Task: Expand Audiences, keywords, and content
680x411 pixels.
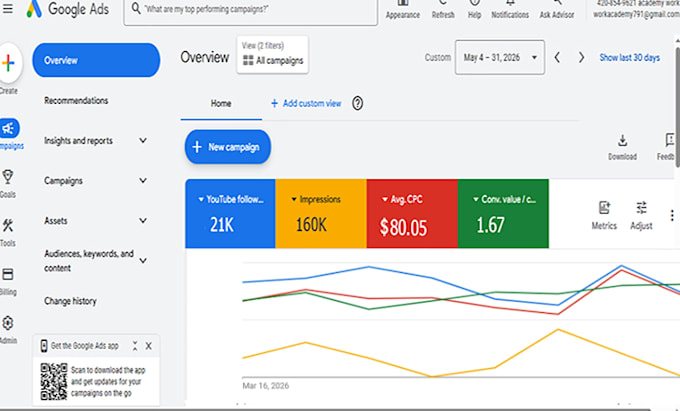Action: 96,261
